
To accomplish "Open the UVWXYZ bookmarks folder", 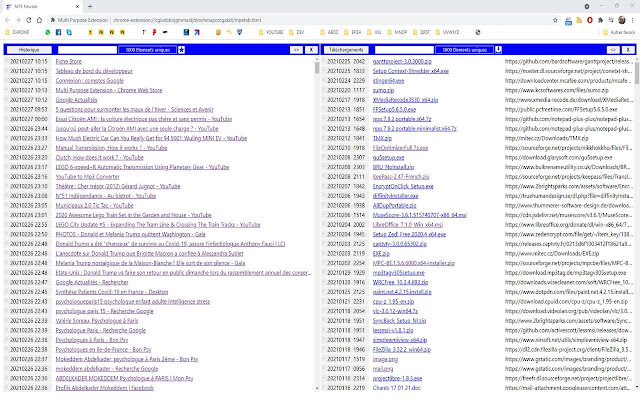I will click(447, 32).
